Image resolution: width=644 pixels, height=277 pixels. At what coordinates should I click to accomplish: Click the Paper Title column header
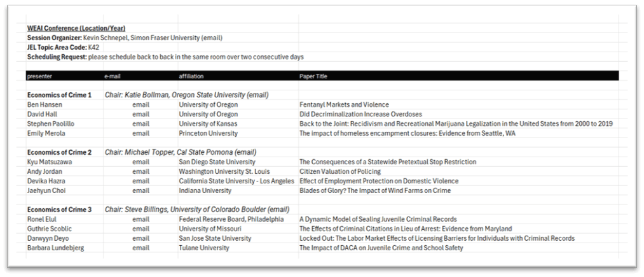(x=313, y=76)
